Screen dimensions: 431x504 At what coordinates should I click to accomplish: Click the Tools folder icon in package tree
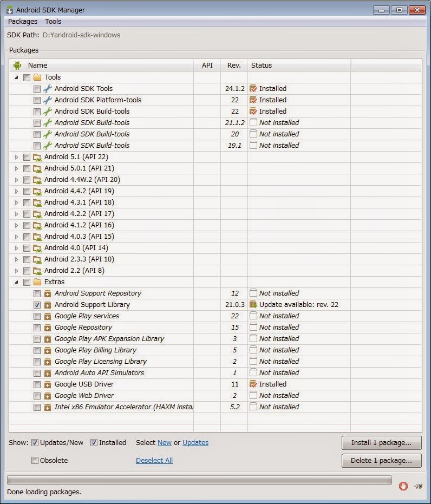click(37, 77)
